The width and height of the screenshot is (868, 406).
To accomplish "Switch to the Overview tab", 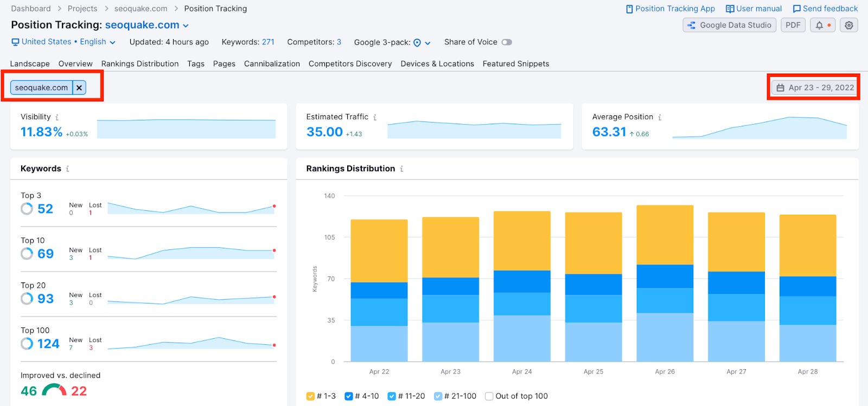I will 75,64.
